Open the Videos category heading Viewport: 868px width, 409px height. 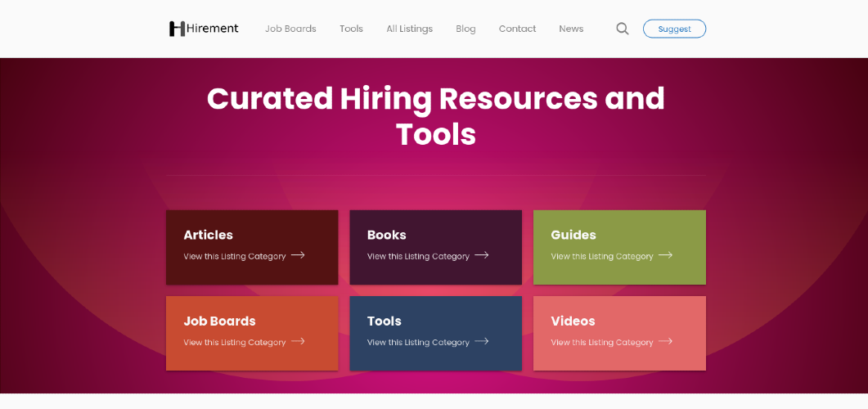(573, 321)
